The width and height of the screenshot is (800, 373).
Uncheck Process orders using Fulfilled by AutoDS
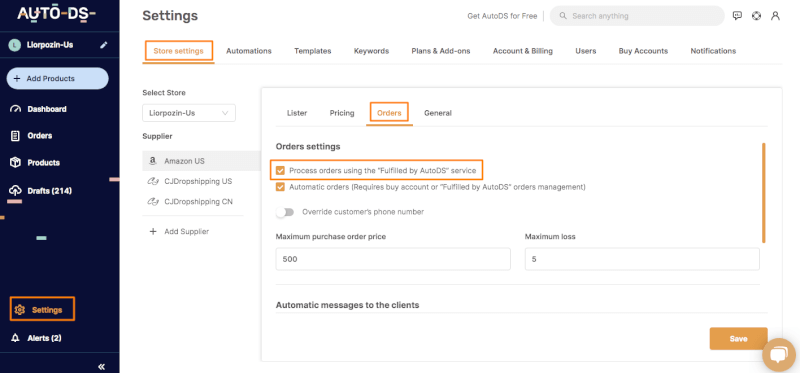280,170
